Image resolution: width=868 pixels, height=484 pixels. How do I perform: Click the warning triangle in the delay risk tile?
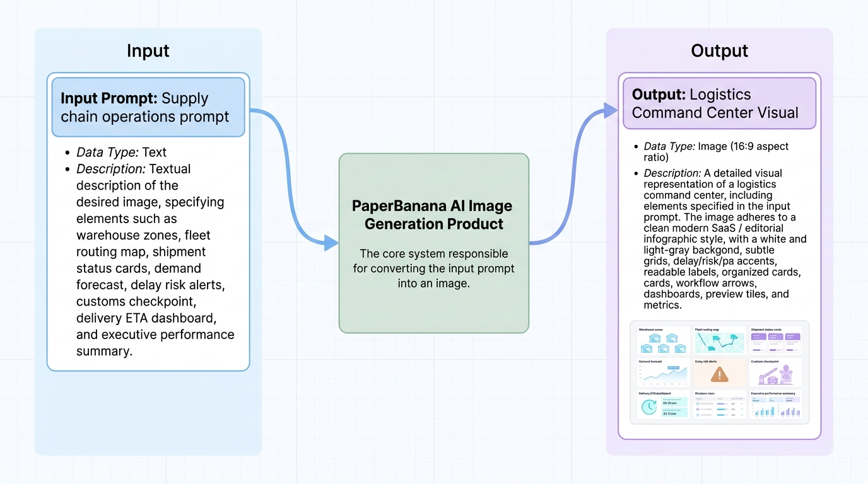coord(720,375)
